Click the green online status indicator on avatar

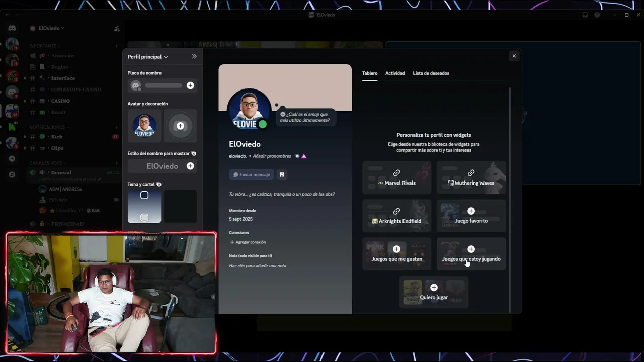tap(263, 124)
